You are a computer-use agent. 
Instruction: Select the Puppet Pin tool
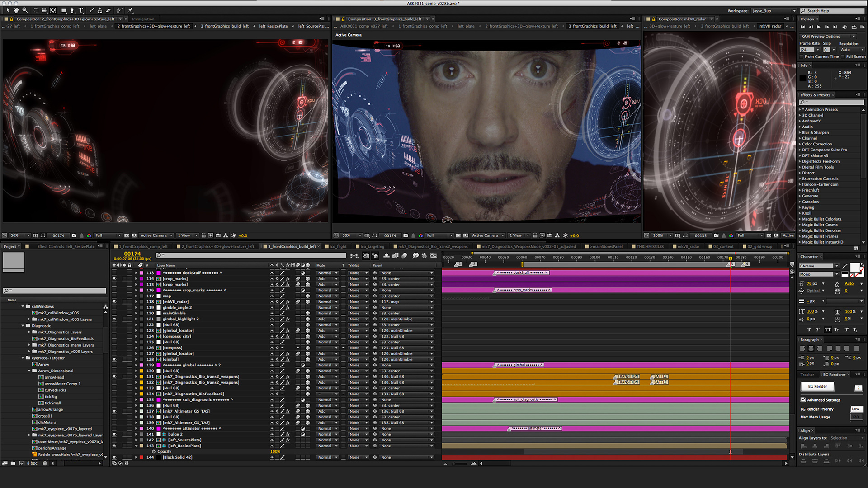tap(130, 10)
